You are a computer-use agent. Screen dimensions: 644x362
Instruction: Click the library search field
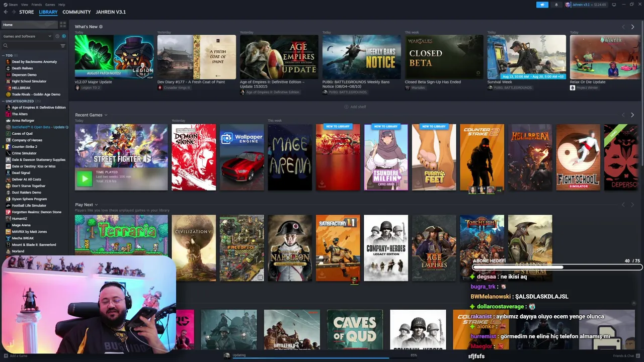click(30, 46)
